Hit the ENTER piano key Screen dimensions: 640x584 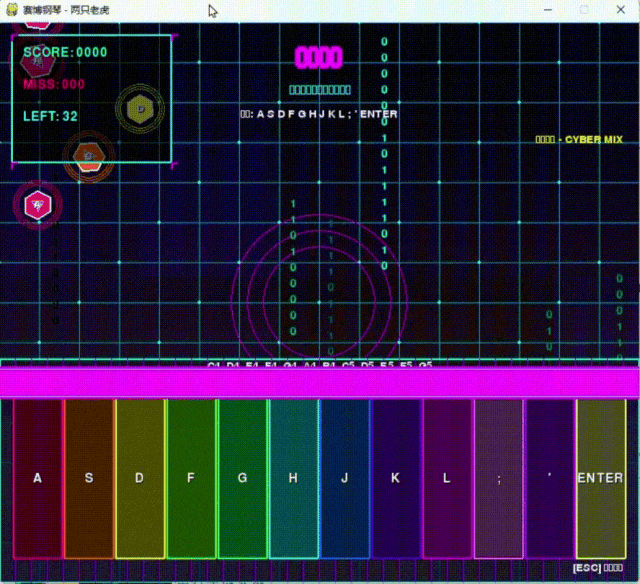(601, 478)
